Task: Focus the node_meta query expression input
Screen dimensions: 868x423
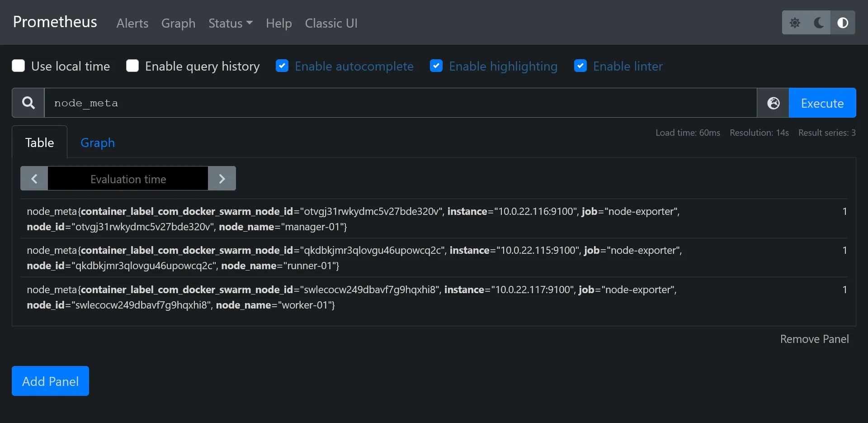Action: (x=400, y=103)
